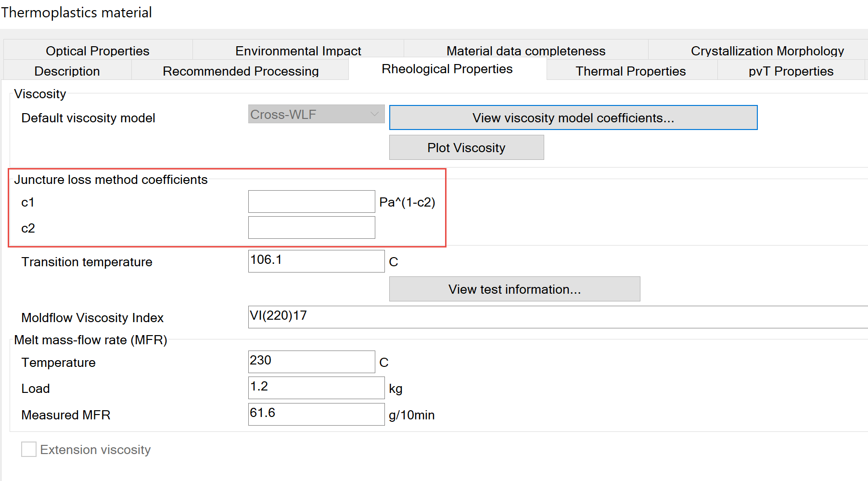Viewport: 868px width, 481px height.
Task: Open the pvT Properties tab
Action: [x=791, y=71]
